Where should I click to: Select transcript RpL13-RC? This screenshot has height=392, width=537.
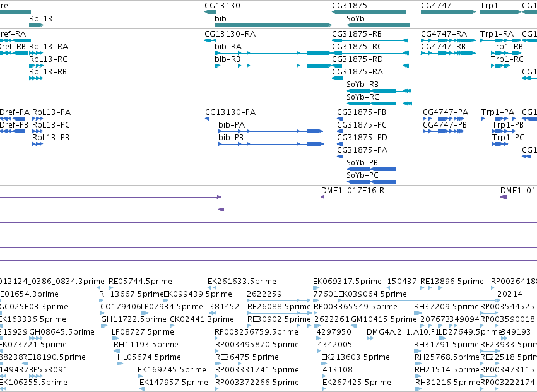[48, 59]
